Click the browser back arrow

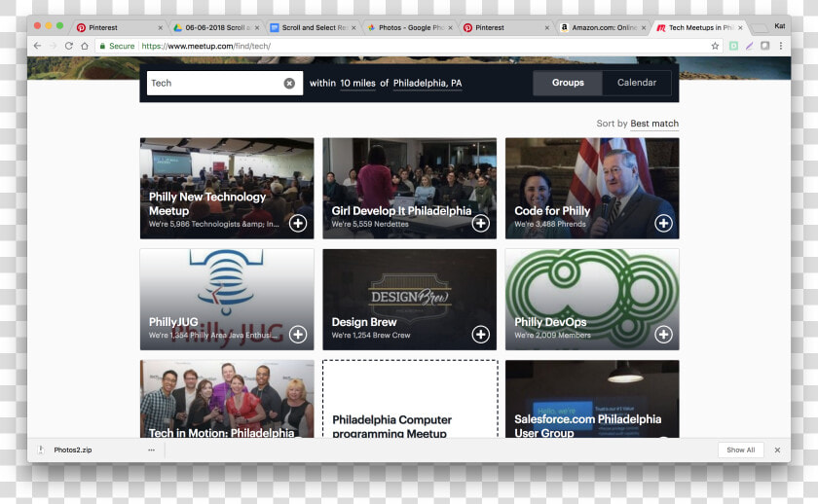[x=38, y=46]
